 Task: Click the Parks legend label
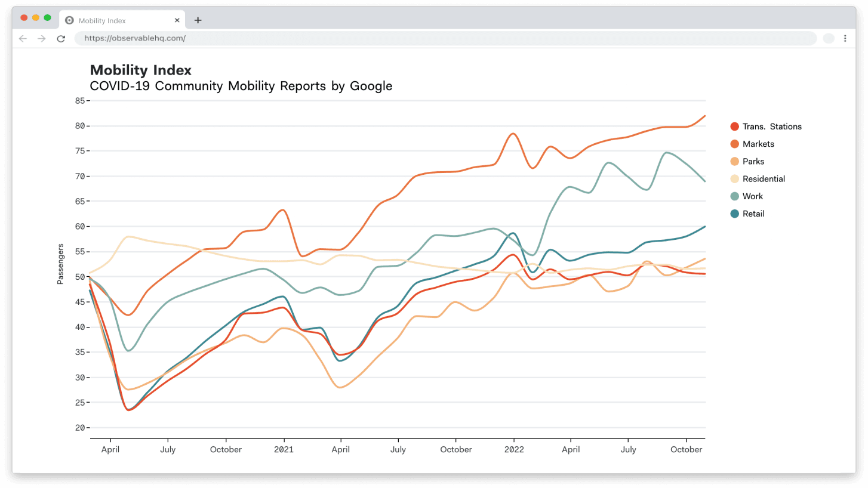coord(753,162)
